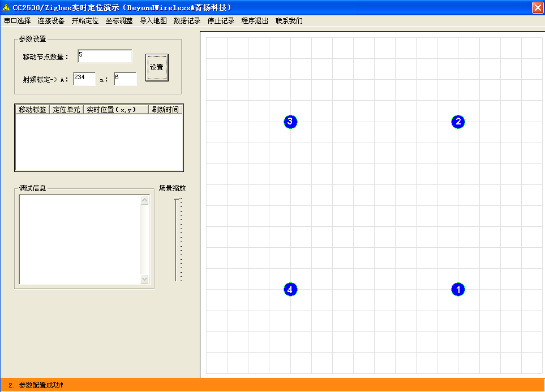This screenshot has width=545, height=392.
Task: Click the 实时位置(x,y) column header
Action: (x=116, y=110)
